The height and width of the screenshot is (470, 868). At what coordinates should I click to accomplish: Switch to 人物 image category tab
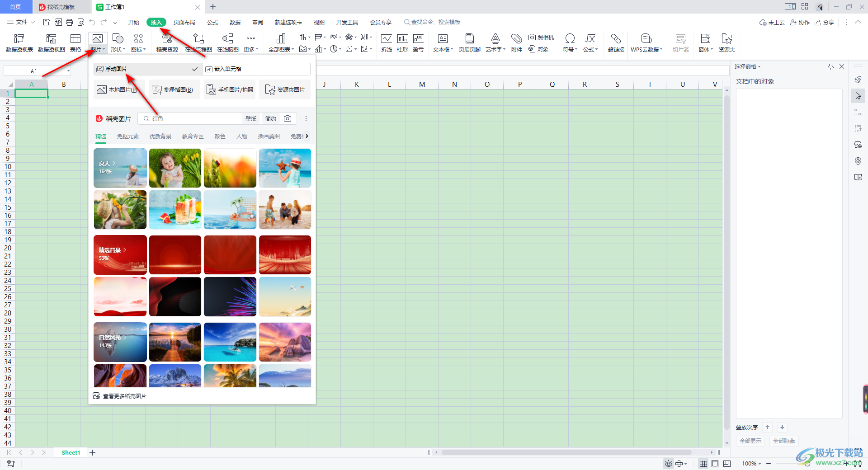tap(242, 136)
